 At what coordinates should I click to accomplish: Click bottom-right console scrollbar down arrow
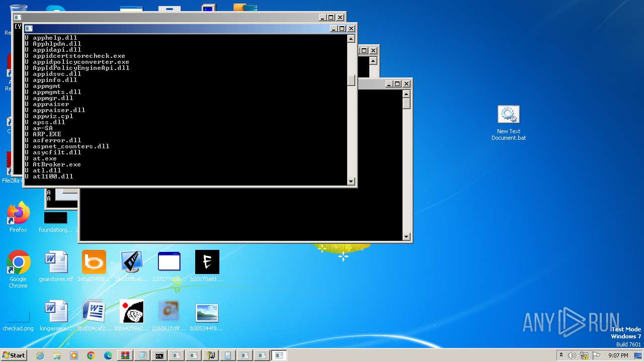407,236
